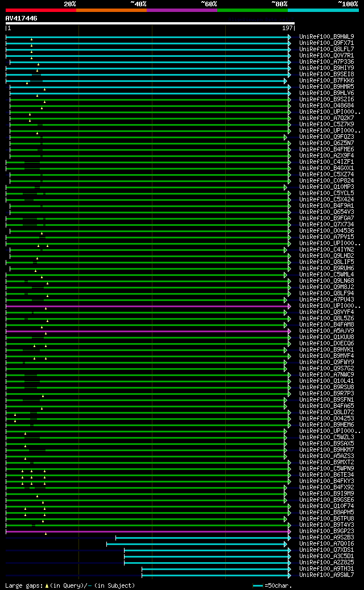This screenshot has width=364, height=590.
Task: Select hit UniRef100_D0ECQ6
Action: [x=326, y=343]
